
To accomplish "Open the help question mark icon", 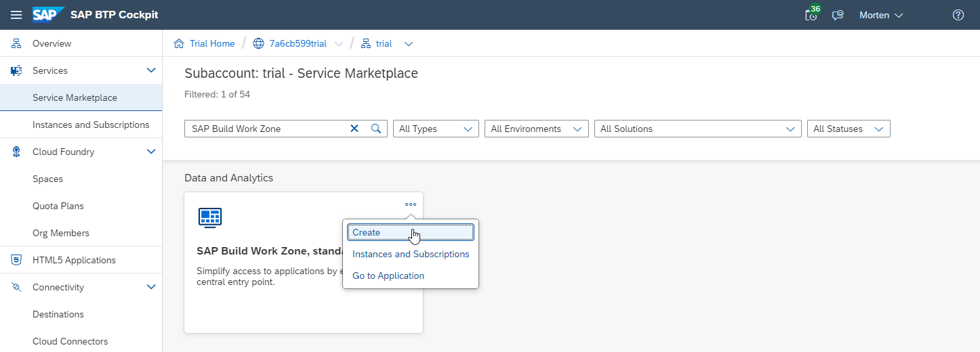I will (x=958, y=15).
